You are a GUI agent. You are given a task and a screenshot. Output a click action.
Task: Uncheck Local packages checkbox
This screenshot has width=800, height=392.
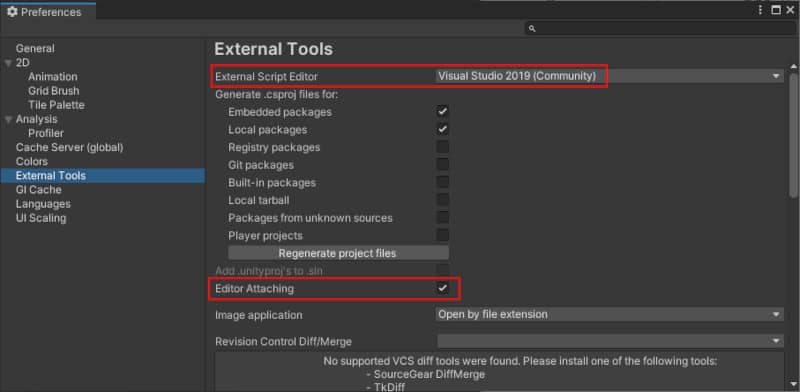(x=442, y=130)
